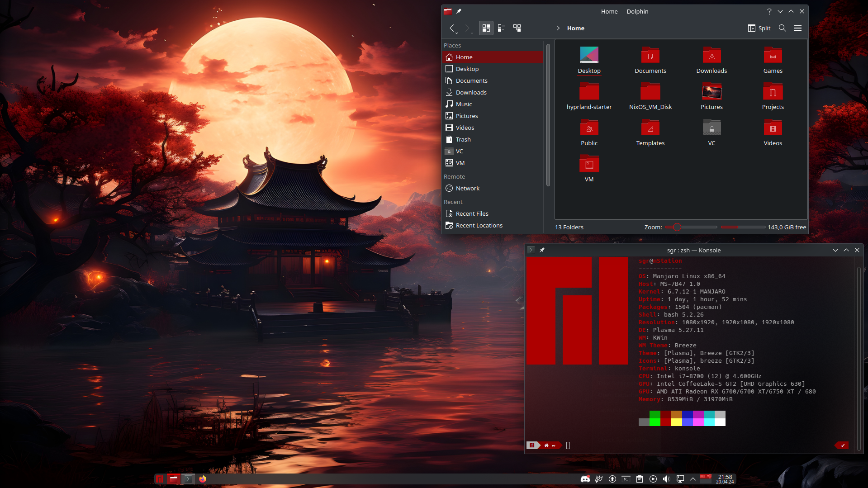Open the clipboard manager in system tray
868x488 pixels.
[639, 479]
